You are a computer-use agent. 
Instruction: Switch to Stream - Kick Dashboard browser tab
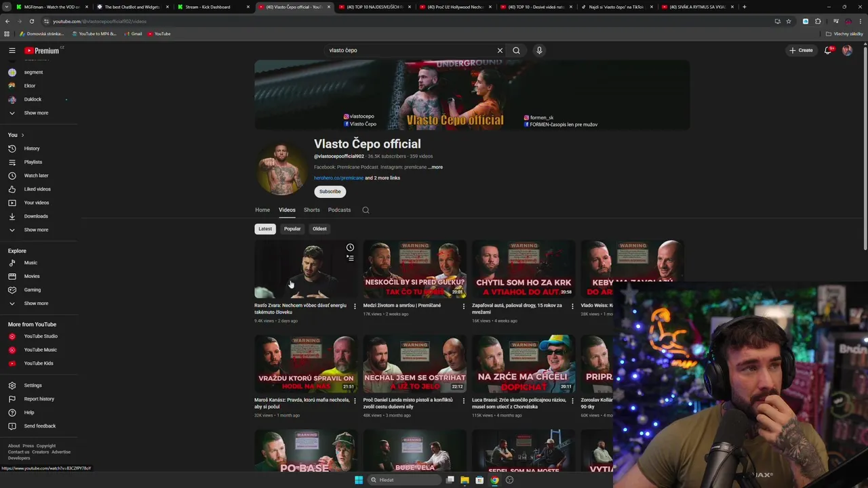(212, 7)
